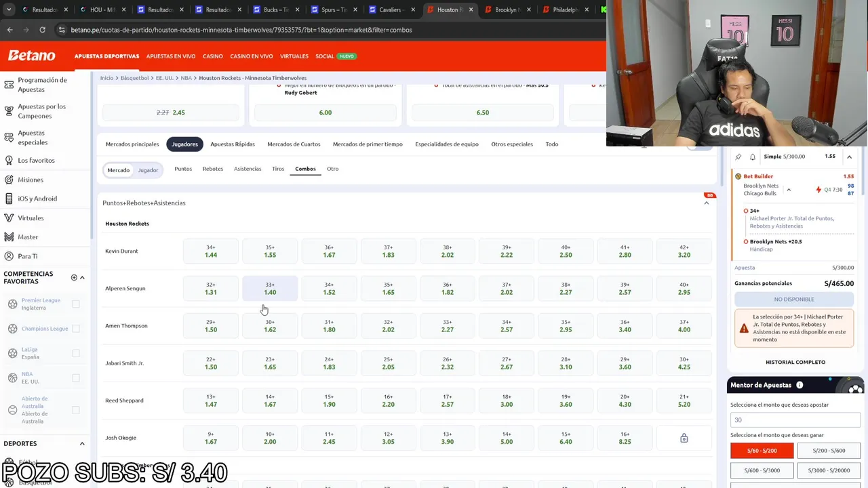Viewport: 868px width, 488px height.
Task: Click the browser address bar URL
Action: pos(241,30)
